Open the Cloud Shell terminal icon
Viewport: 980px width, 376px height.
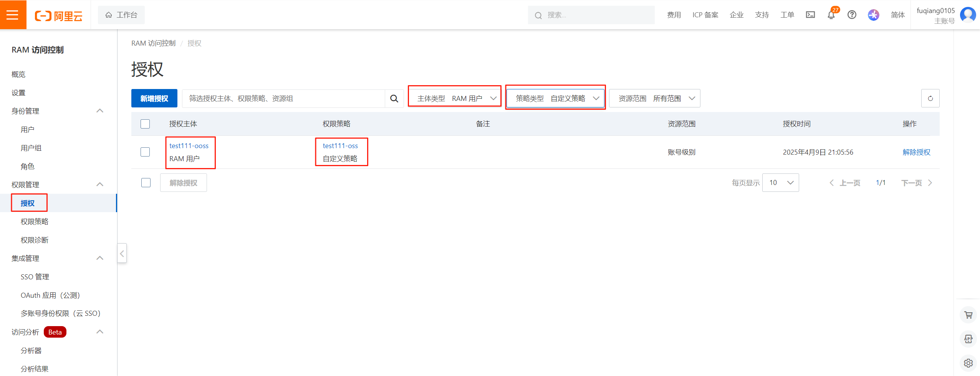point(810,15)
